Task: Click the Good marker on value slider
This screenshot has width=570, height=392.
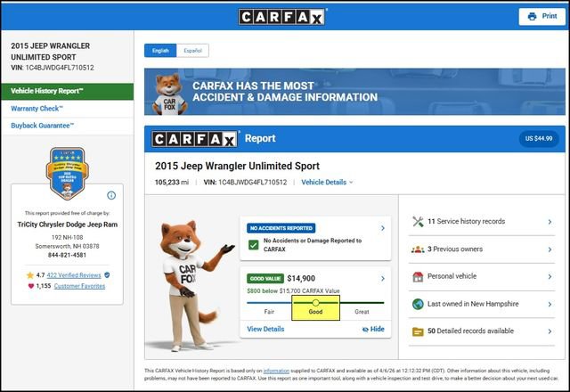Action: click(315, 303)
